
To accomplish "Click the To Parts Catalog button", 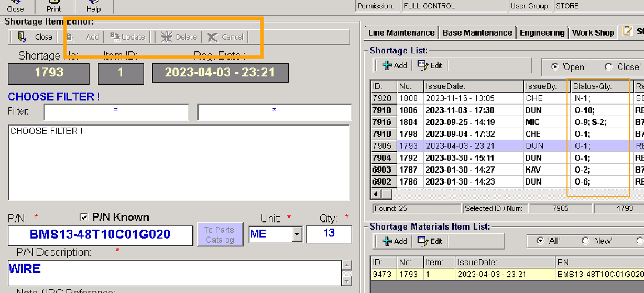I will pos(219,234).
